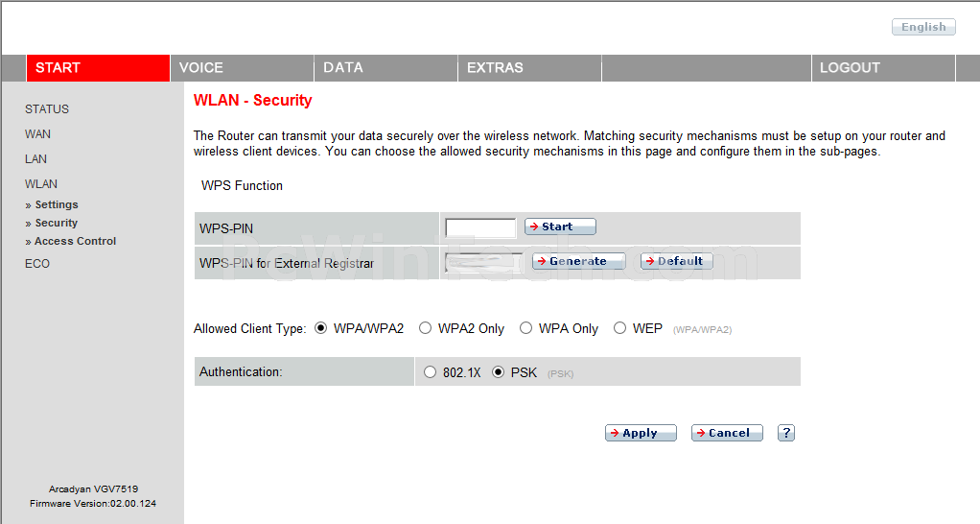Select WPA/WPA2 client type
Image resolution: width=980 pixels, height=524 pixels.
(321, 328)
